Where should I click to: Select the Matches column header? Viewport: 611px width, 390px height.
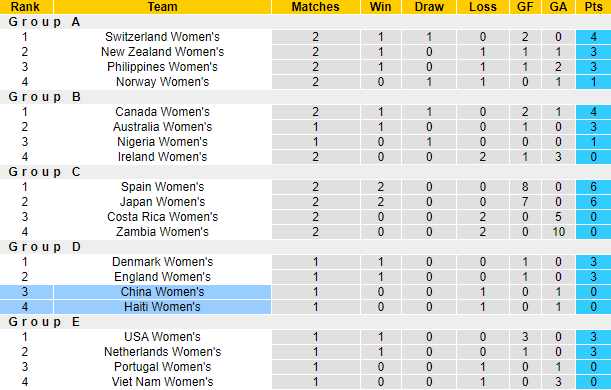(x=316, y=7)
